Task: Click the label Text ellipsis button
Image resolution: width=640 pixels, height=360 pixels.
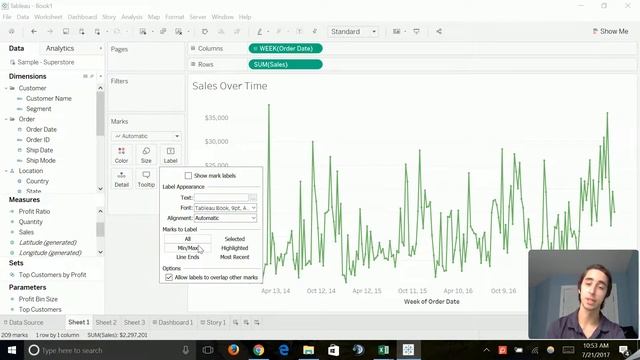Action: [x=253, y=198]
